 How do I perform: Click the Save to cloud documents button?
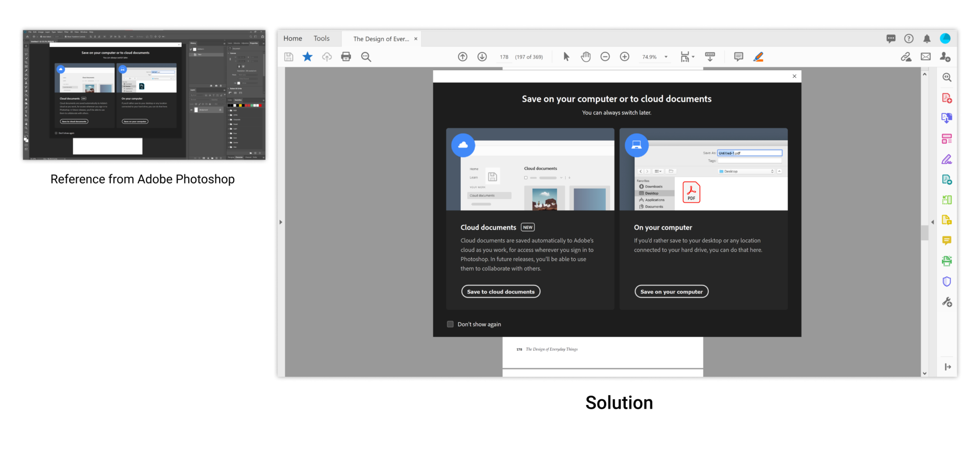click(x=501, y=291)
